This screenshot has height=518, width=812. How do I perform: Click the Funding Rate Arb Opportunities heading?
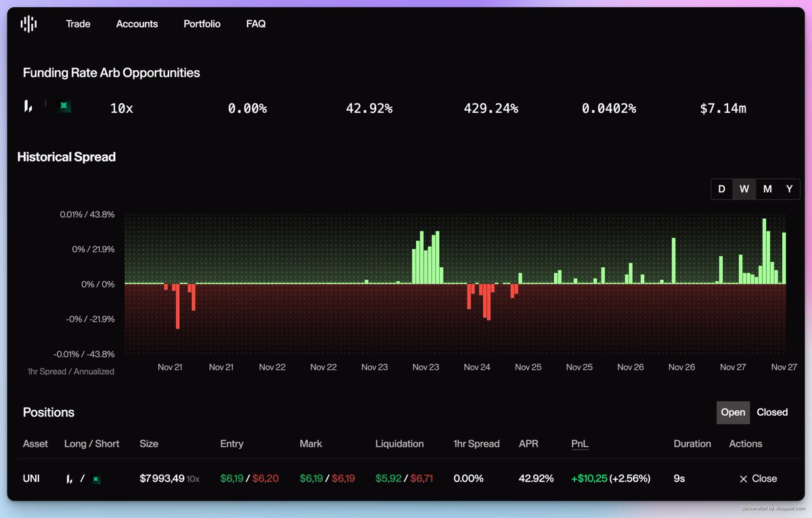112,72
